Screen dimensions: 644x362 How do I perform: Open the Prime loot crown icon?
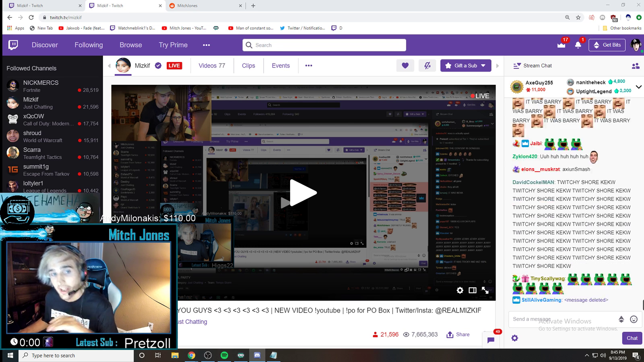(561, 45)
